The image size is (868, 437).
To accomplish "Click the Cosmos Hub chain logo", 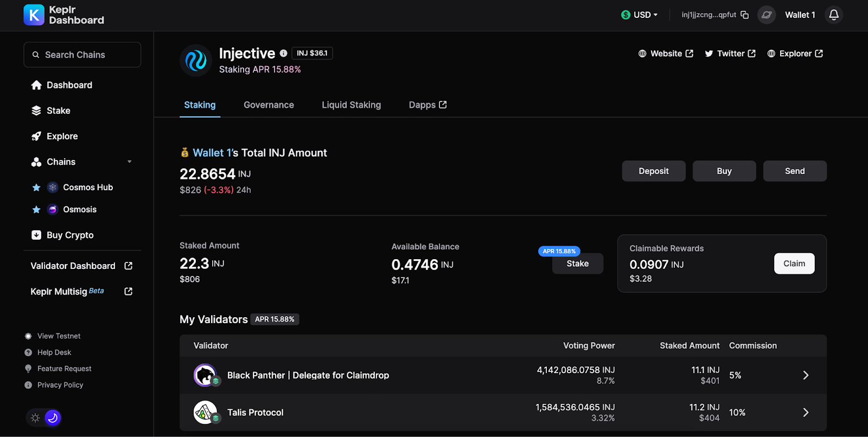I will [x=53, y=188].
